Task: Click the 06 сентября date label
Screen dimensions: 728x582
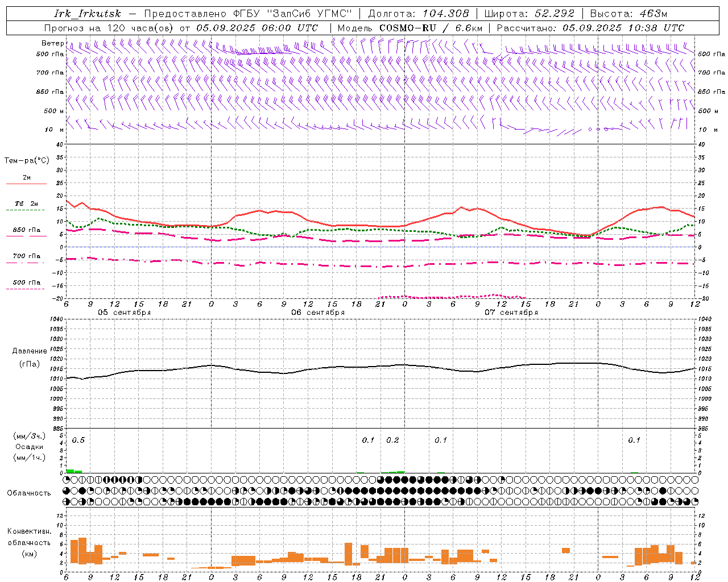Action: tap(318, 313)
